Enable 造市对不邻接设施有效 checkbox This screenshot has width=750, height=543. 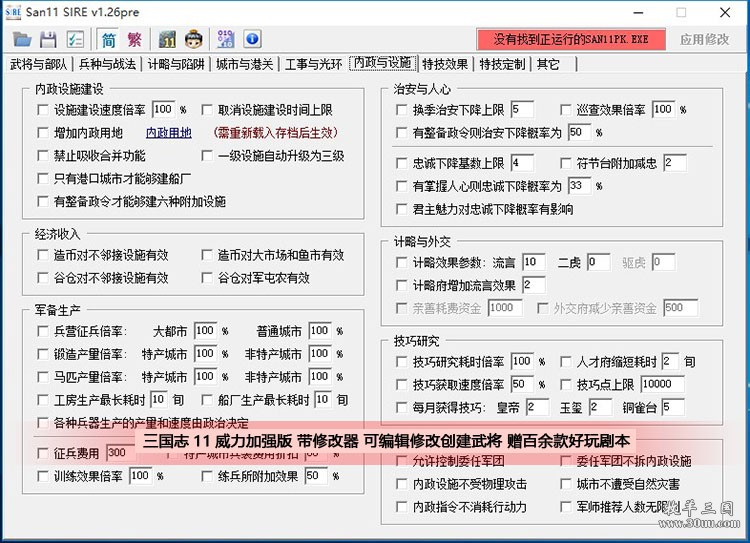[x=43, y=255]
